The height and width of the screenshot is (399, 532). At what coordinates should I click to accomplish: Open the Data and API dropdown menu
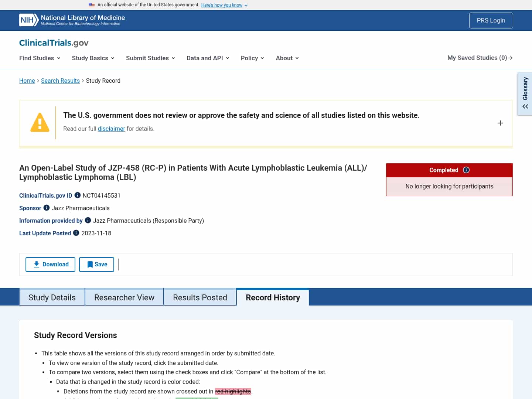pos(208,58)
